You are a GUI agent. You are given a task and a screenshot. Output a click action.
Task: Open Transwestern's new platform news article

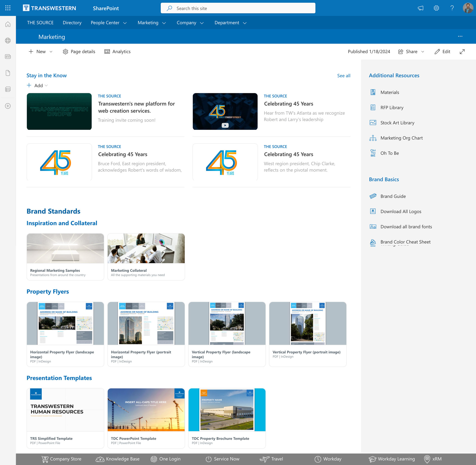(x=136, y=107)
